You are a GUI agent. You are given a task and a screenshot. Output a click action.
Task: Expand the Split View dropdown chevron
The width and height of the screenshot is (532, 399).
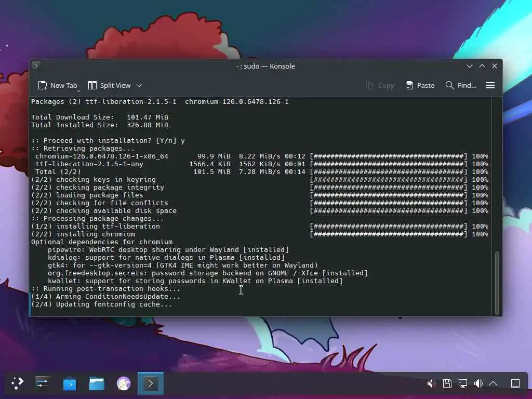[139, 86]
